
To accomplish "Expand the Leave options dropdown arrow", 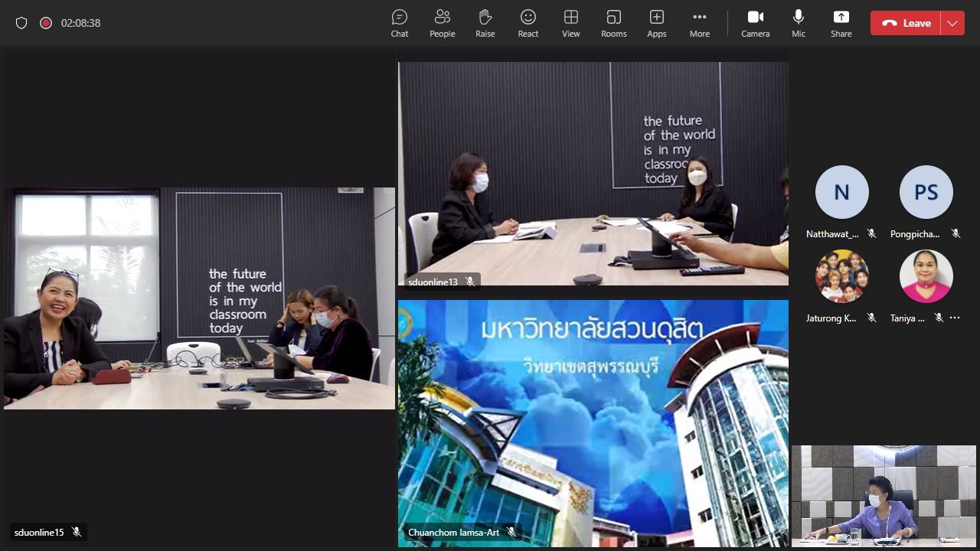I will 952,23.
